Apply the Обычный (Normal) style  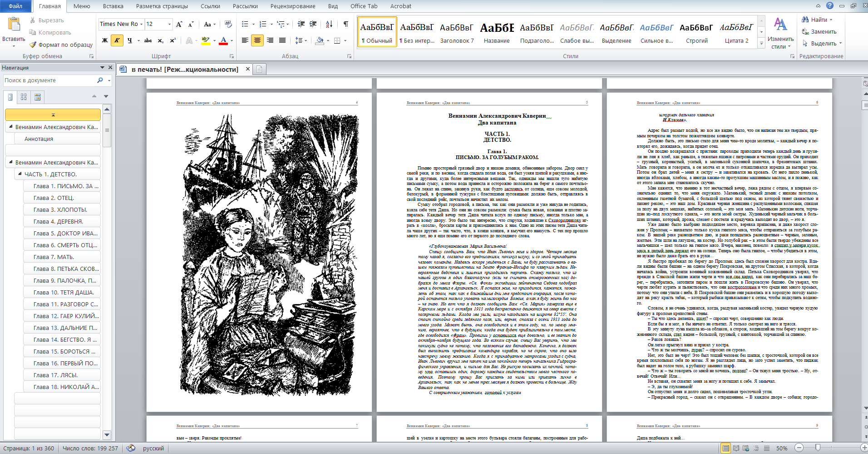(x=377, y=32)
